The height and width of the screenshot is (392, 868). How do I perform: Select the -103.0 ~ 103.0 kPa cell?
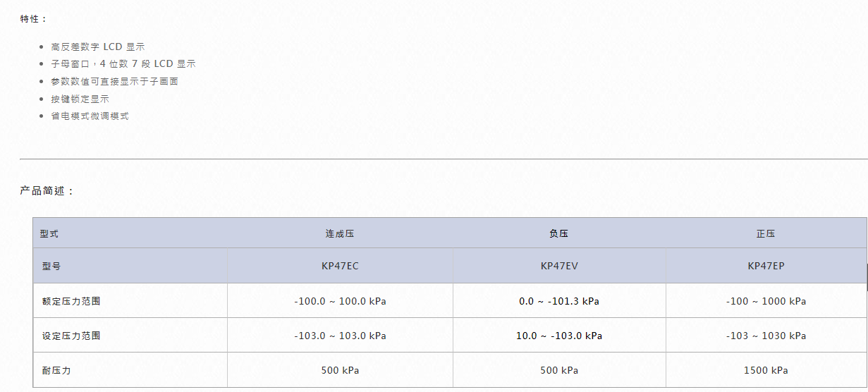(x=340, y=336)
